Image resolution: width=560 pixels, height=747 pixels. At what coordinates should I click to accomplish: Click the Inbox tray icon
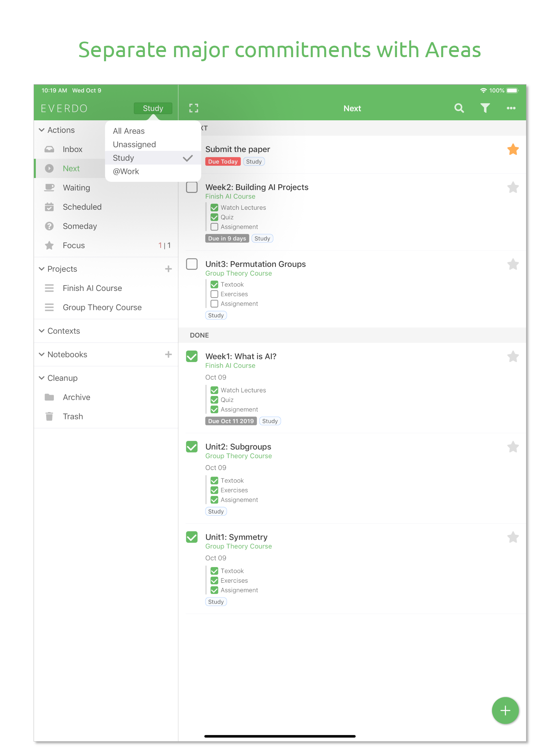point(49,149)
